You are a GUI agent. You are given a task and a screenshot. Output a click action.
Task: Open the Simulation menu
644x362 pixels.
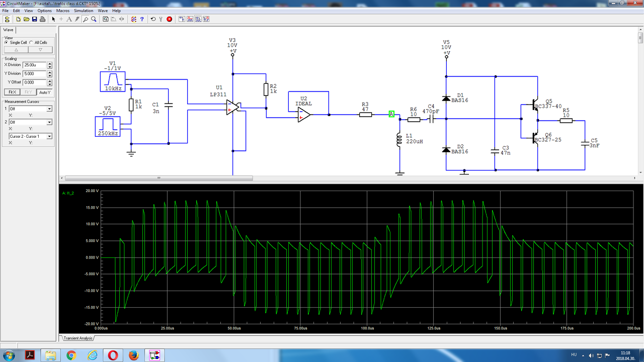(84, 11)
